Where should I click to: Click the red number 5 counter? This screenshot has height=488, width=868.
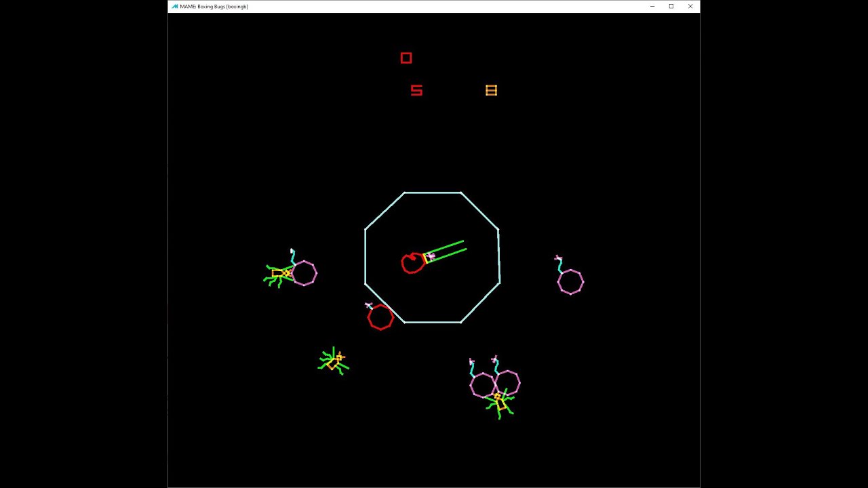pyautogui.click(x=416, y=90)
